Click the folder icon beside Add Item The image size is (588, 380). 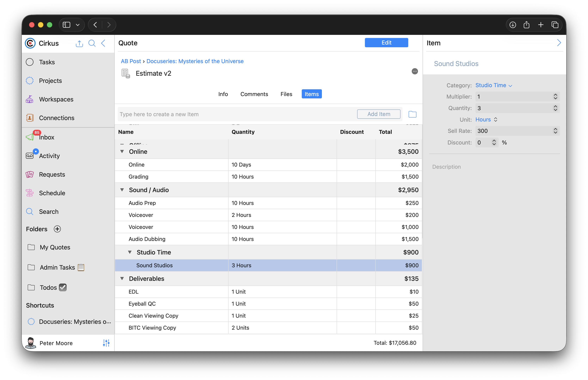point(412,114)
